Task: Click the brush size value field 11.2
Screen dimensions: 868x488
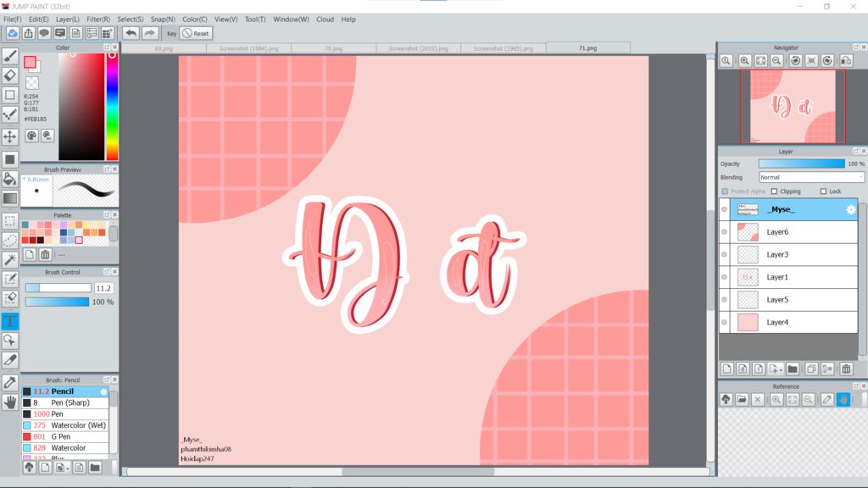Action: 103,288
